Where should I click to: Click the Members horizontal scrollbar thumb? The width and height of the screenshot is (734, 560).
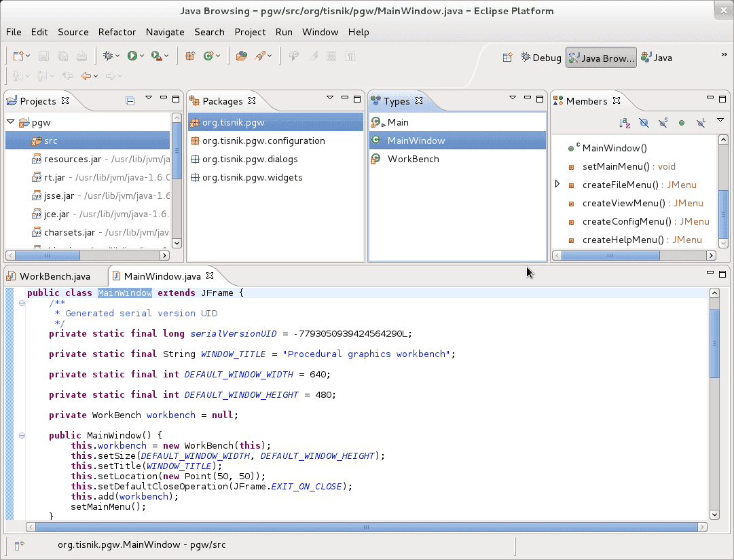click(x=610, y=255)
